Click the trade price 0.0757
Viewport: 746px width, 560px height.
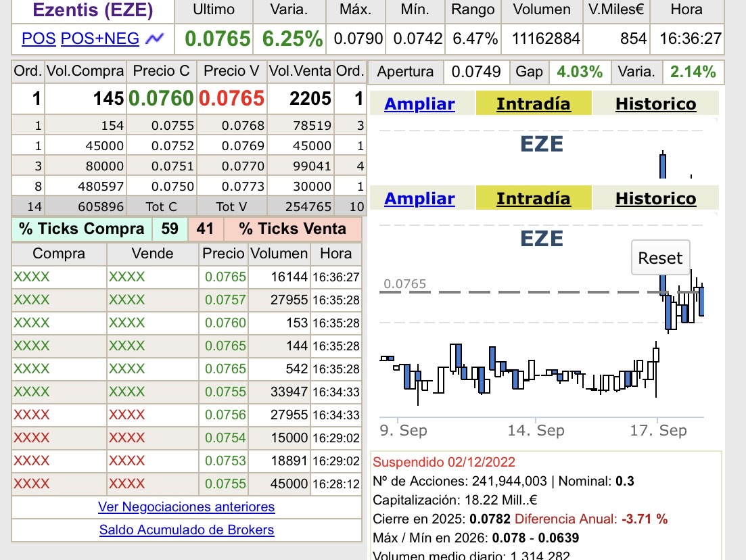pyautogui.click(x=225, y=300)
